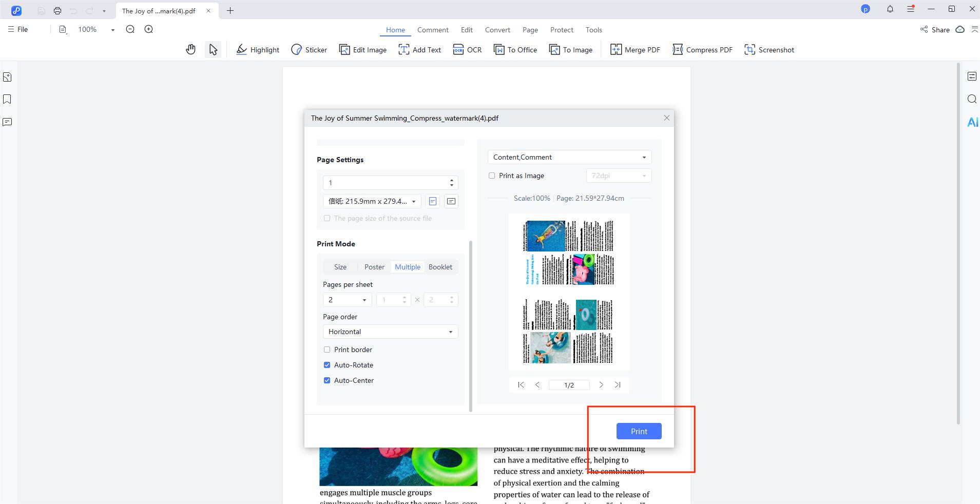The width and height of the screenshot is (980, 504).
Task: Open the search panel in the right sidebar
Action: click(972, 99)
